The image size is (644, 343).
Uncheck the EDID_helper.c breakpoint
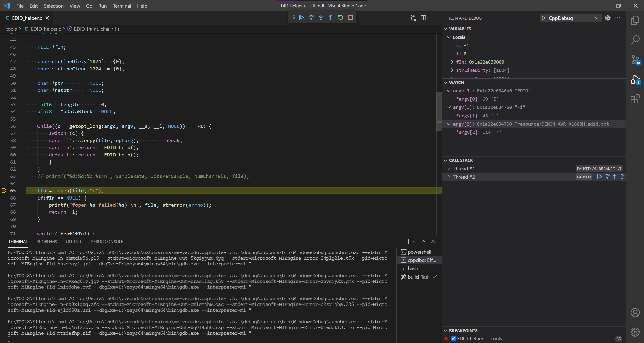[453, 339]
